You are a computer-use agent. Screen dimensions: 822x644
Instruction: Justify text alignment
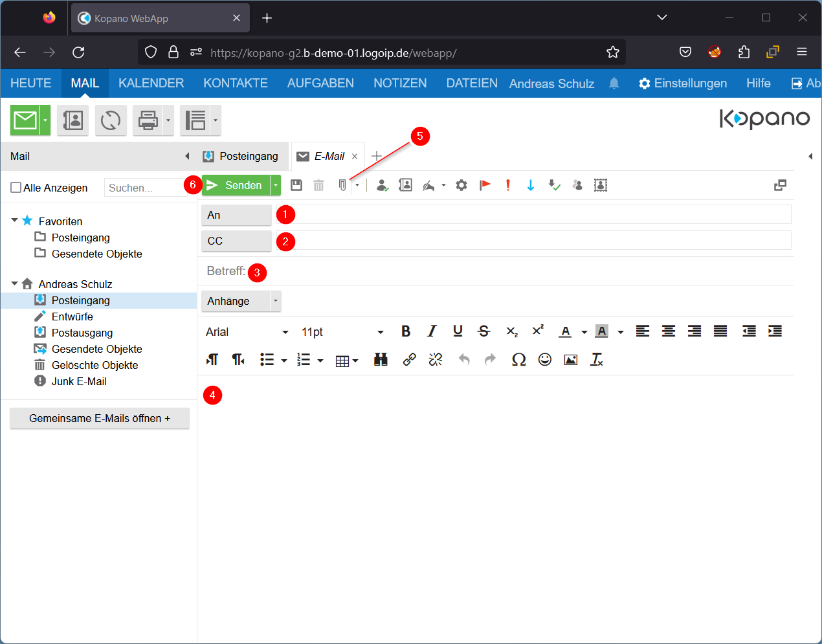[720, 331]
